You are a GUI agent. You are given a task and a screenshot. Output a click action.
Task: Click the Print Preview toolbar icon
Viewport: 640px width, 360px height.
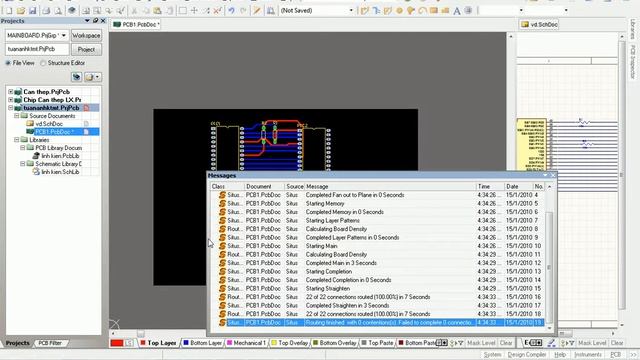pyautogui.click(x=58, y=10)
